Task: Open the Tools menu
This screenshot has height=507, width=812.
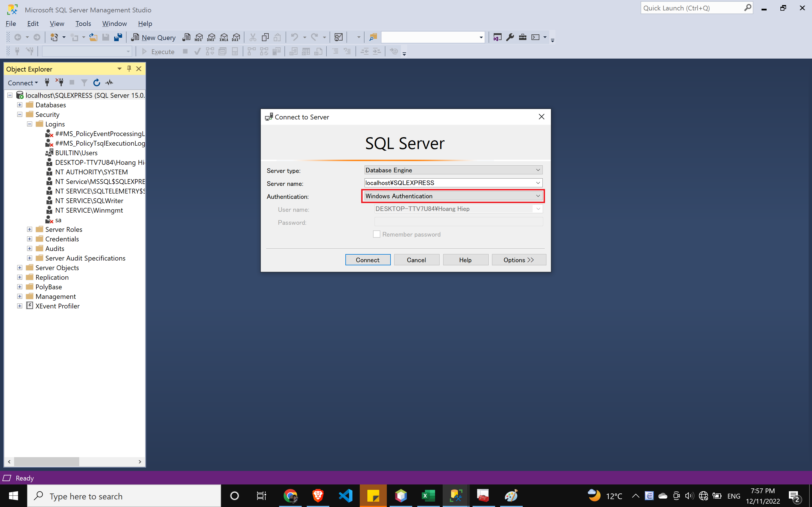Action: [83, 23]
